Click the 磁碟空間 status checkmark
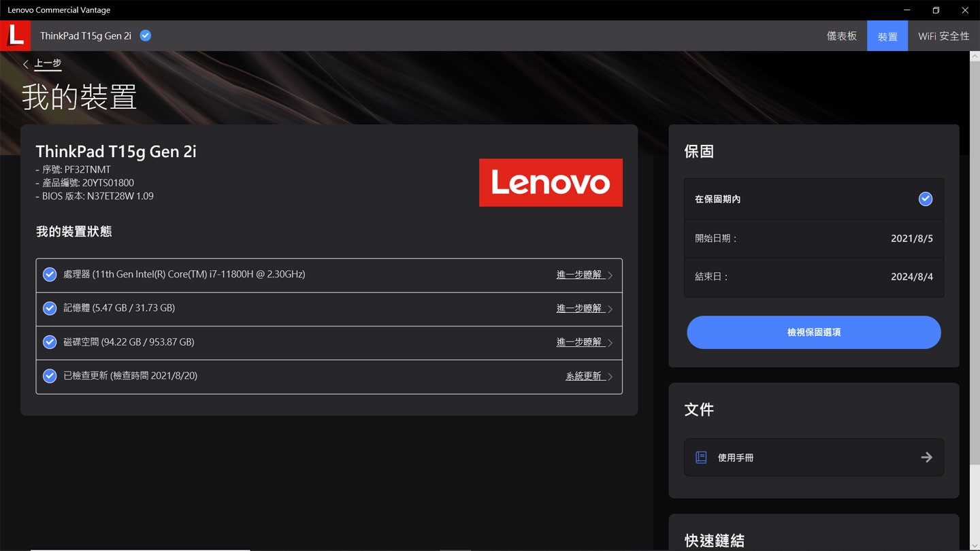The height and width of the screenshot is (551, 980). (x=50, y=342)
